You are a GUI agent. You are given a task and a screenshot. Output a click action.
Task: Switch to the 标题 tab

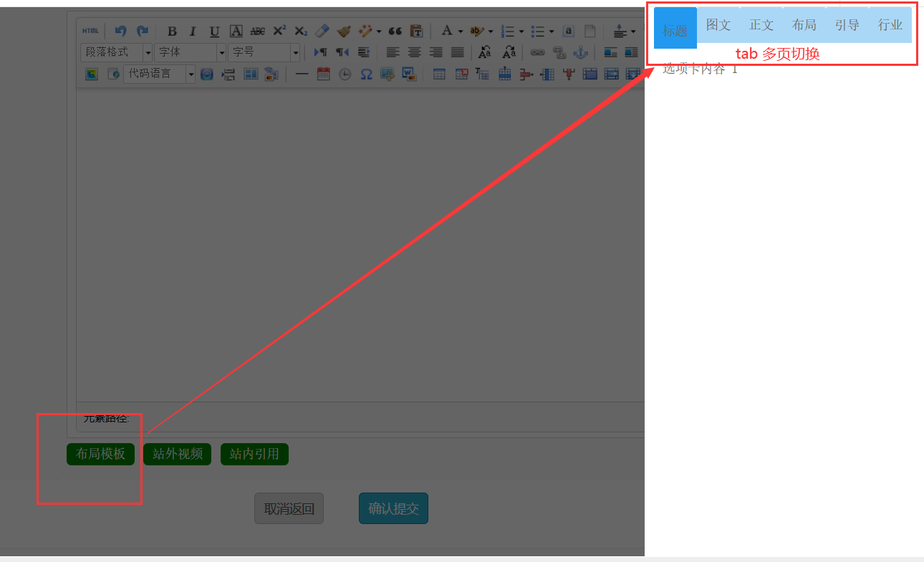(x=675, y=29)
